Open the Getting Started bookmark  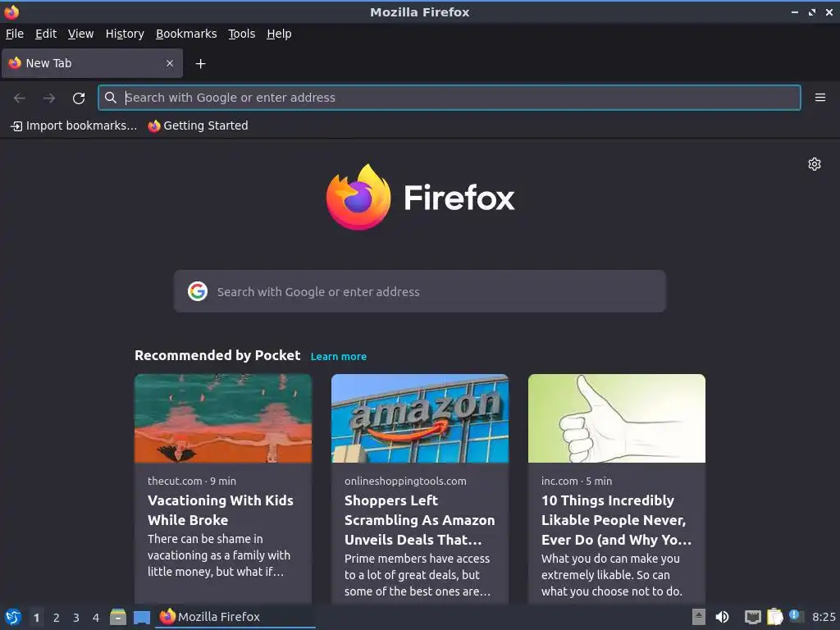(x=198, y=126)
